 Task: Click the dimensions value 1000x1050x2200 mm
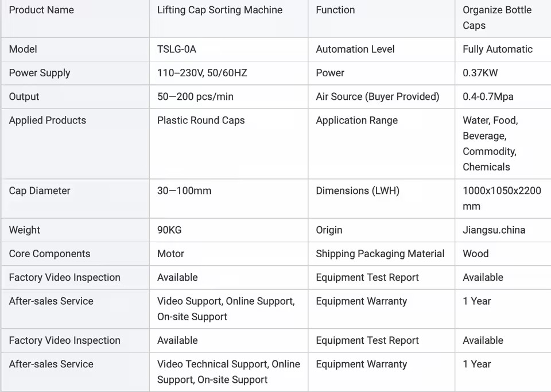point(502,199)
